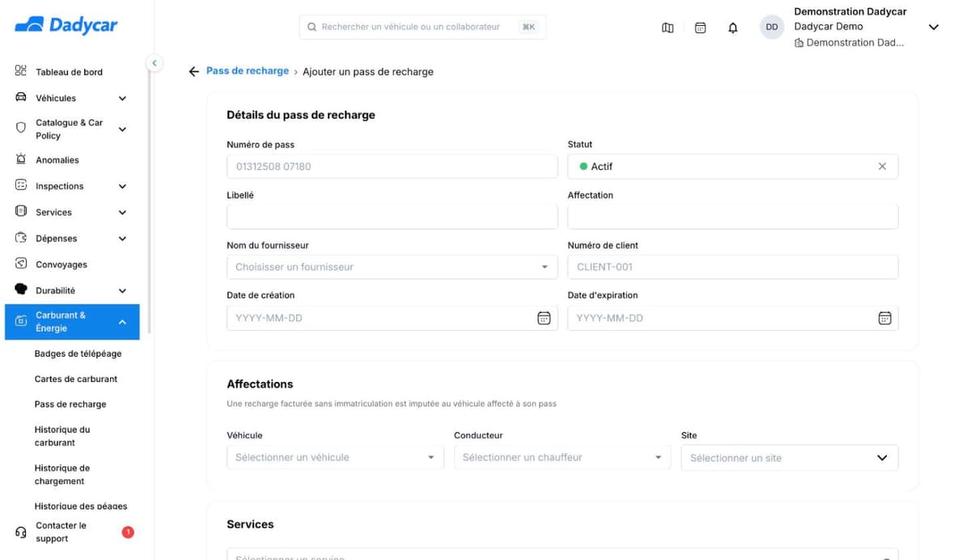Open Historique des péages

81,506
